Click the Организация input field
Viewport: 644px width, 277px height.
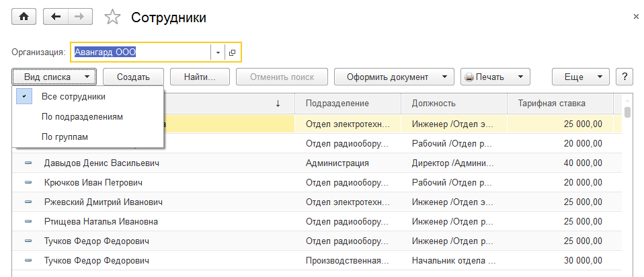[140, 52]
